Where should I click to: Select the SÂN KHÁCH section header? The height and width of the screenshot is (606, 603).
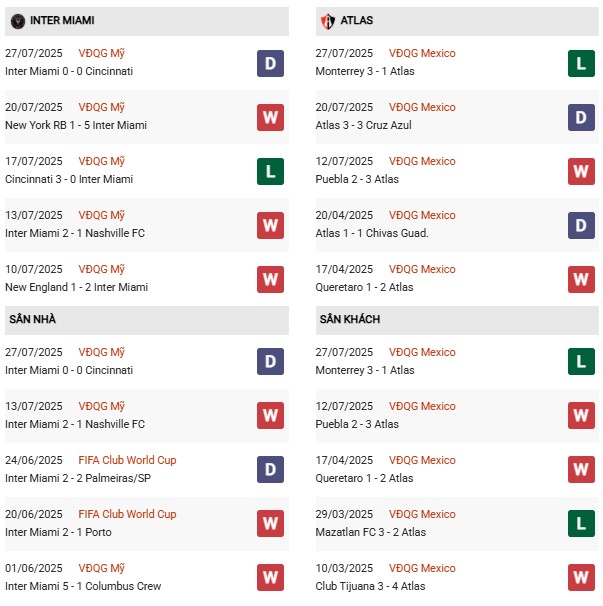coord(349,319)
